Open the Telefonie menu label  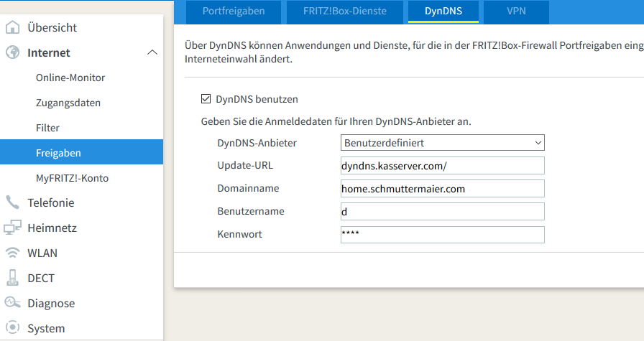click(51, 202)
